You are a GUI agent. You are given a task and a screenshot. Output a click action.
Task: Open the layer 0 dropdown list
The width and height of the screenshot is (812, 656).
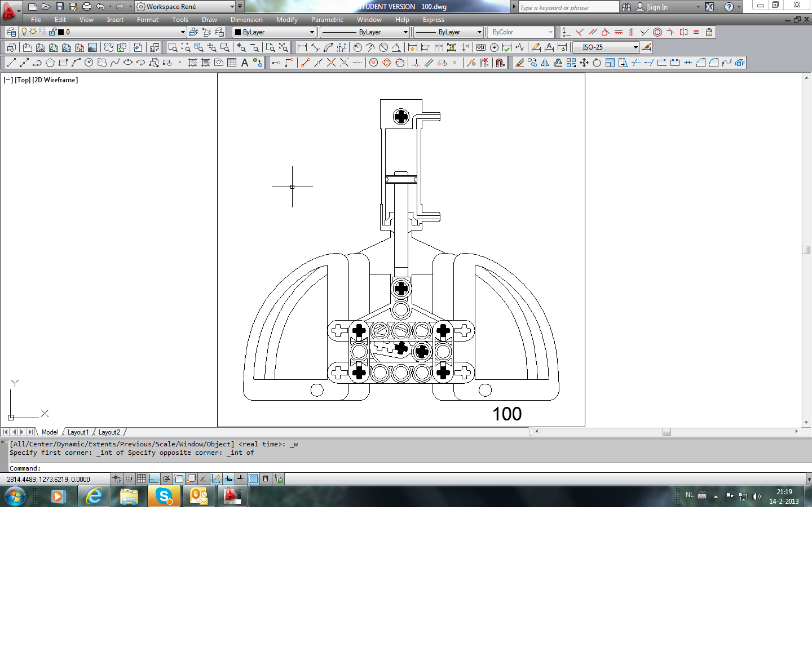click(x=102, y=32)
